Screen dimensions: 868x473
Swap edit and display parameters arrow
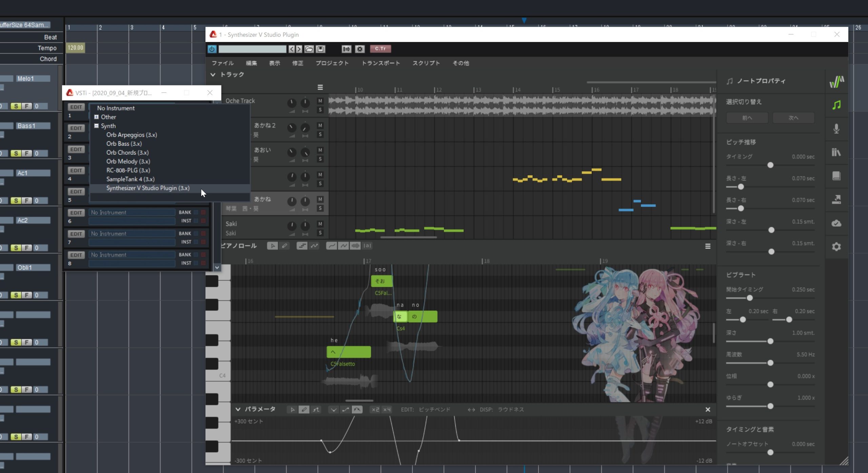click(x=471, y=410)
